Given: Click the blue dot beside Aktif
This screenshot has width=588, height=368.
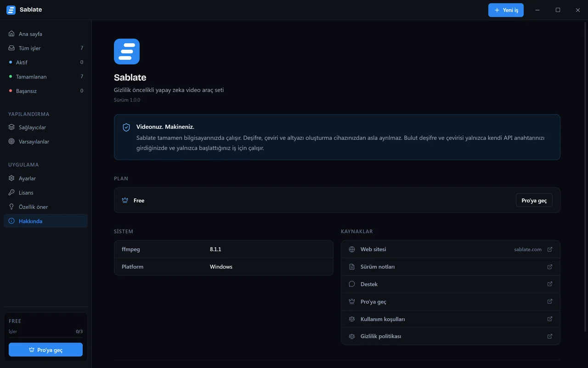Looking at the screenshot, I should click(11, 62).
